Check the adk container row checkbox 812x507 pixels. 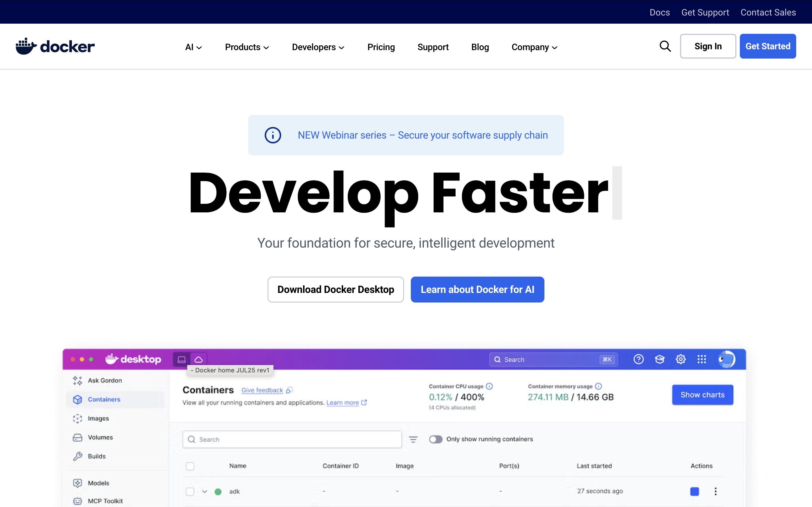(190, 492)
